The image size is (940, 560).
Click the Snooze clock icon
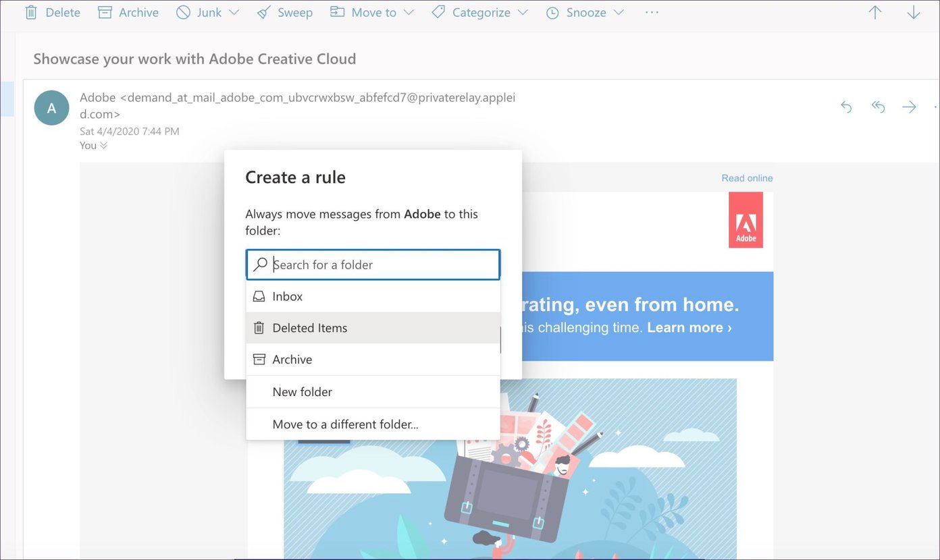(552, 11)
